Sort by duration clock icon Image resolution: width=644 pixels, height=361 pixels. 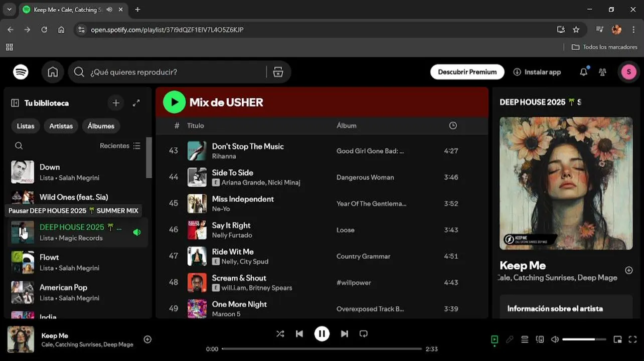coord(453,125)
